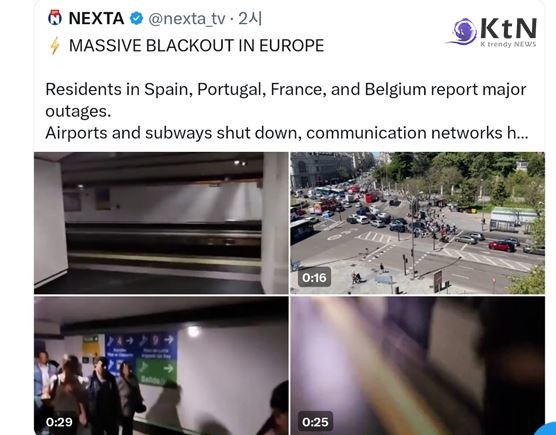Screen dimensions: 556x435
Task: Play the video of people in corridor
Action: (161, 366)
